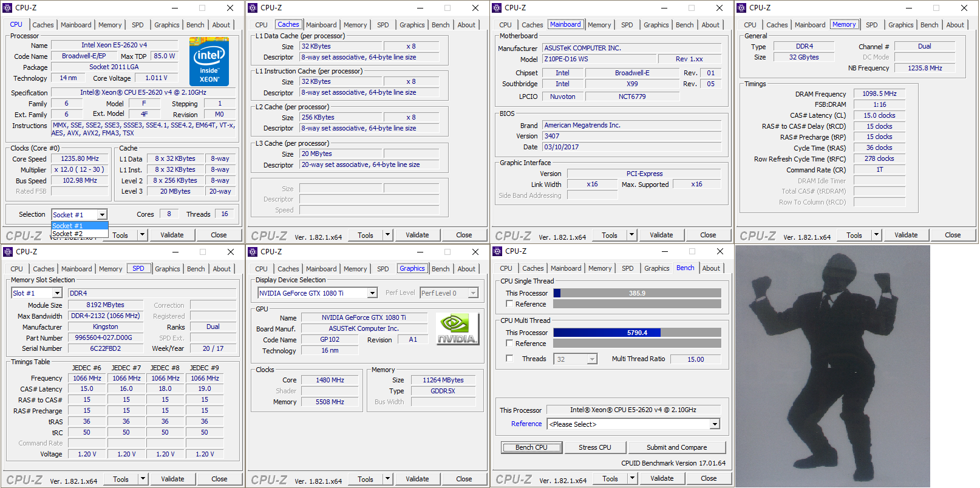
Task: Click Close button in SPD tab window
Action: click(x=220, y=479)
